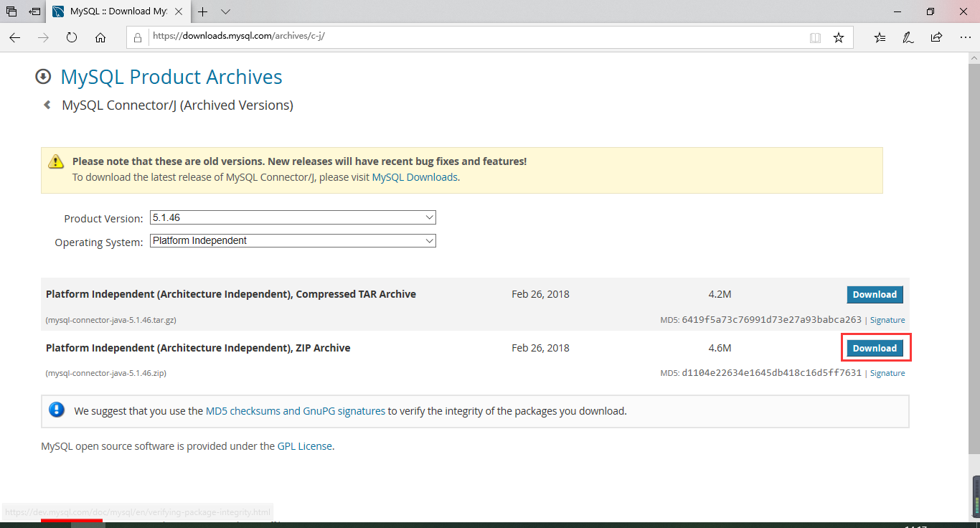The image size is (980, 528).
Task: Click the site lock security icon
Action: 138,37
